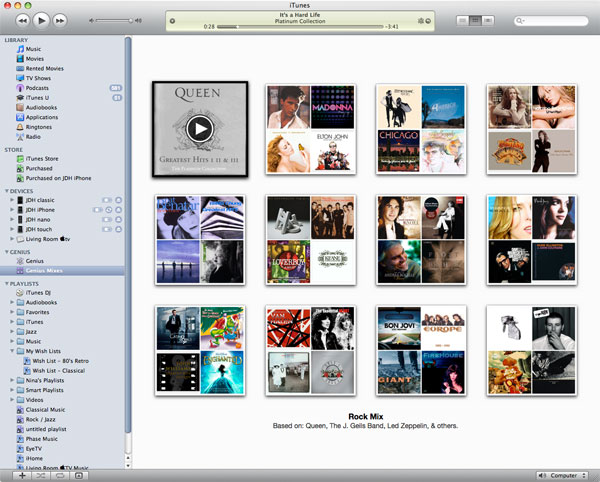The height and width of the screenshot is (482, 600).
Task: Expand the Smart Playlists folder
Action: 12,390
